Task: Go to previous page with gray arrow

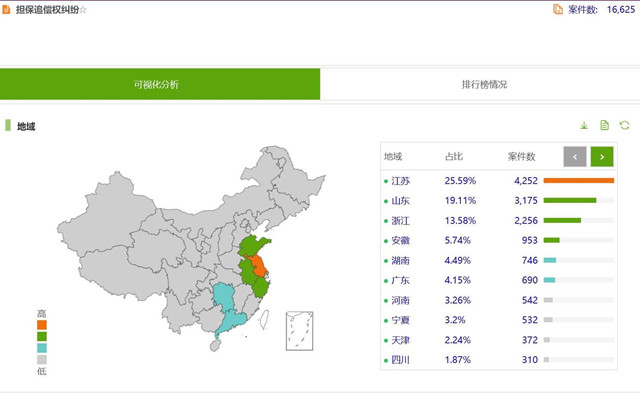Action: click(575, 157)
